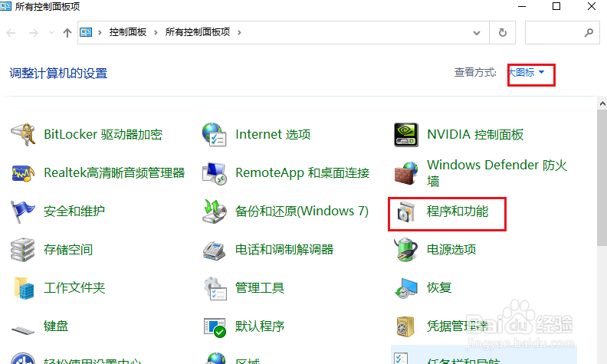The image size is (607, 364).
Task: Open recent locations dropdown arrow
Action: (x=51, y=33)
